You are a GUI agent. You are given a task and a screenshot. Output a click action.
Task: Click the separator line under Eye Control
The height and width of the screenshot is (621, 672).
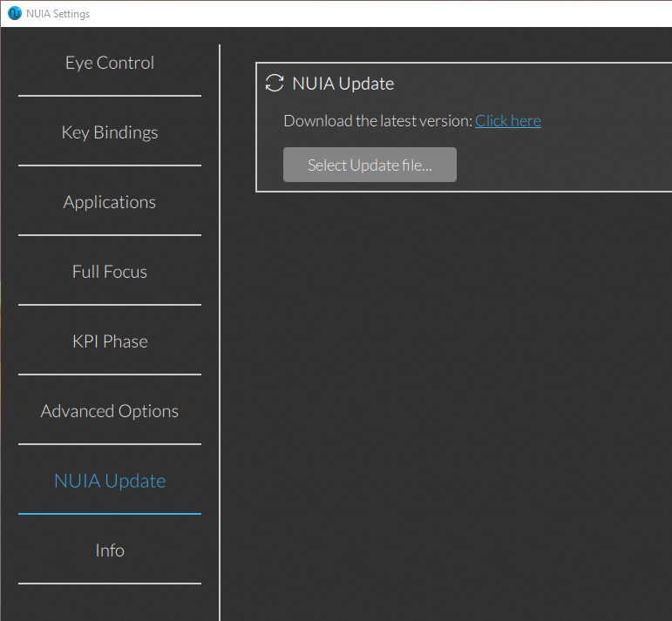click(x=110, y=96)
